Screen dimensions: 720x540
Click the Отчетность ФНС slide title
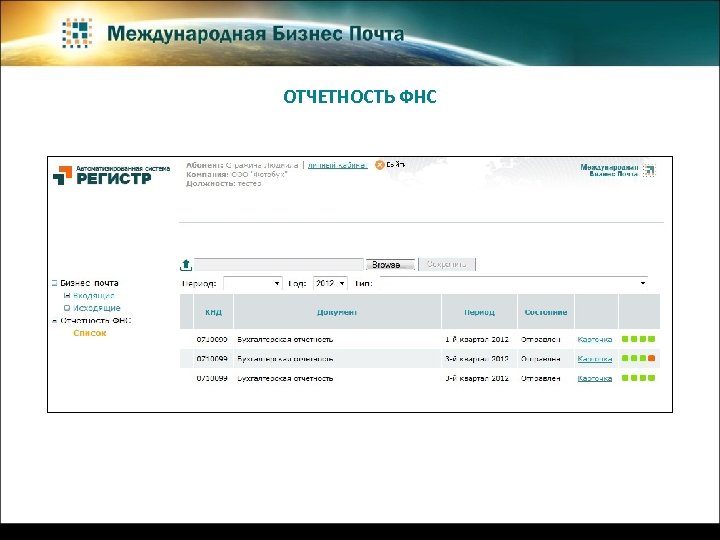(x=360, y=96)
